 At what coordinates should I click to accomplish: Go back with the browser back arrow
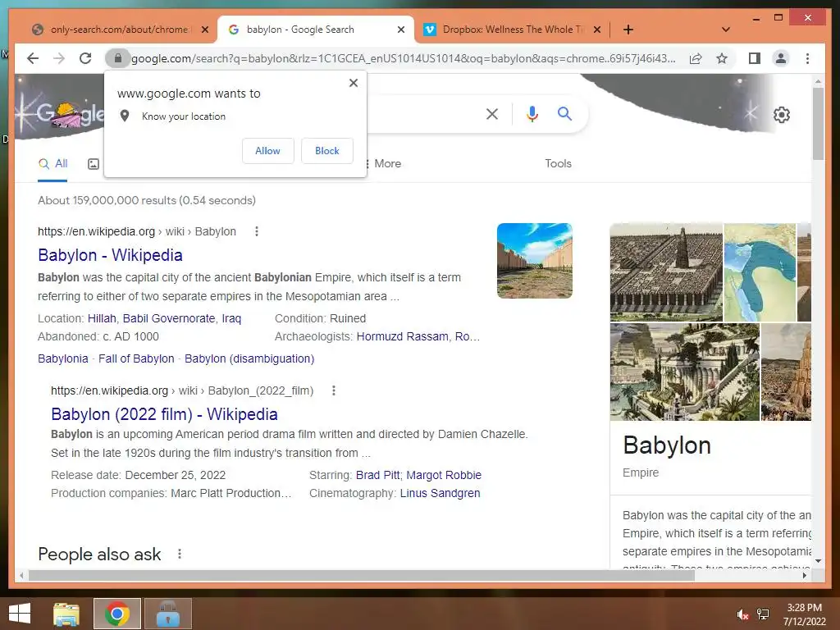click(x=33, y=58)
